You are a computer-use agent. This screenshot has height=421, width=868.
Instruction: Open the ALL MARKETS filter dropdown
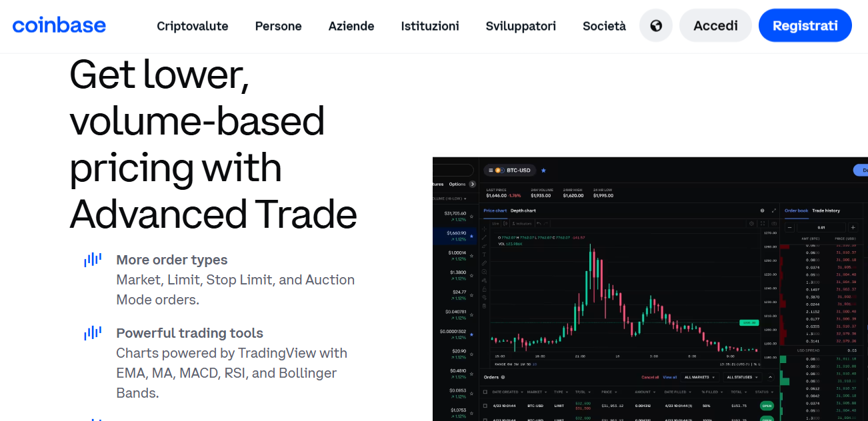[x=699, y=377]
